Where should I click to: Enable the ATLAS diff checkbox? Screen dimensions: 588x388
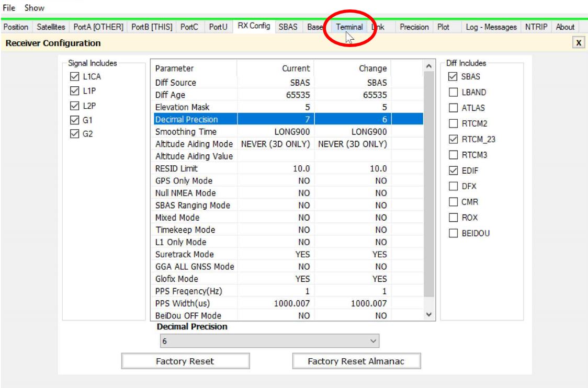(453, 108)
